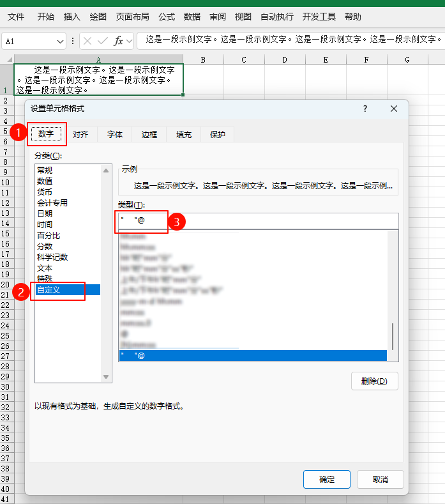Click the 删除 button
The width and height of the screenshot is (445, 504).
coord(374,381)
